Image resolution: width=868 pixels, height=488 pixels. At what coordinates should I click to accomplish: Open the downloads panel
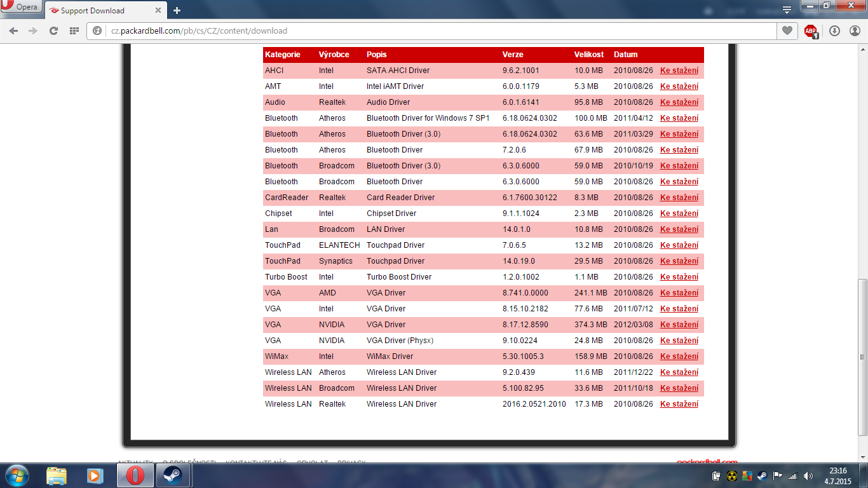pos(834,30)
